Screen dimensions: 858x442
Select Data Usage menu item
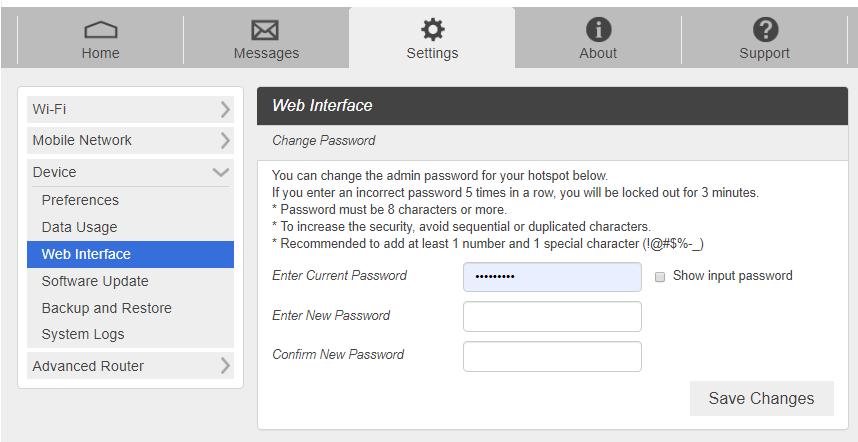(x=79, y=227)
